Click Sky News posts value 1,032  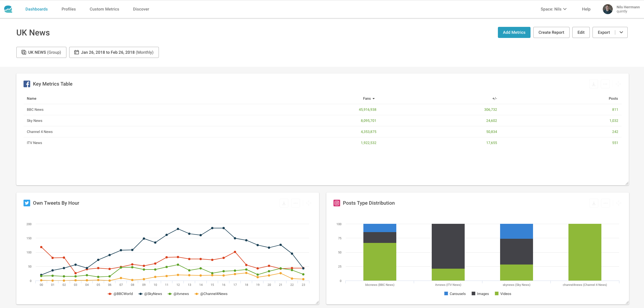614,121
